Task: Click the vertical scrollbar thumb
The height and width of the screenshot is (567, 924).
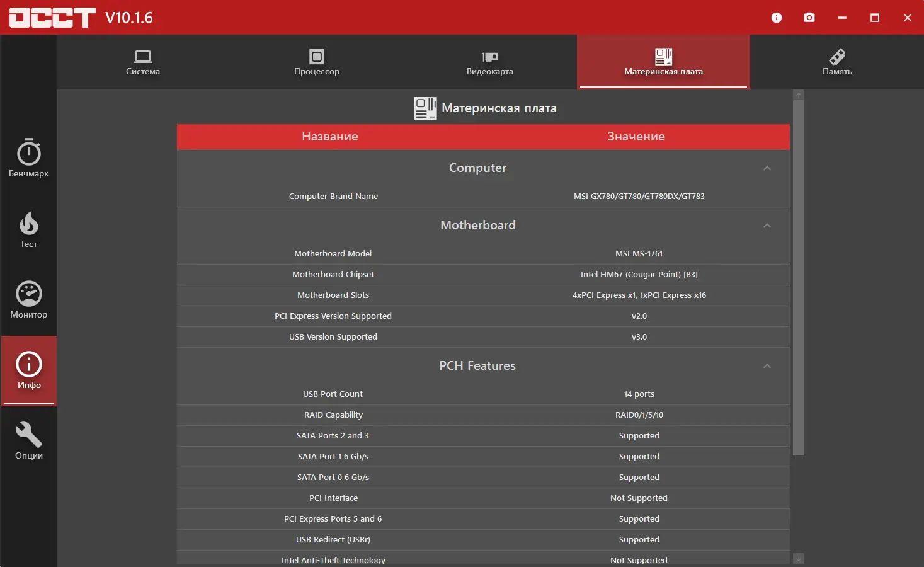Action: [x=798, y=278]
